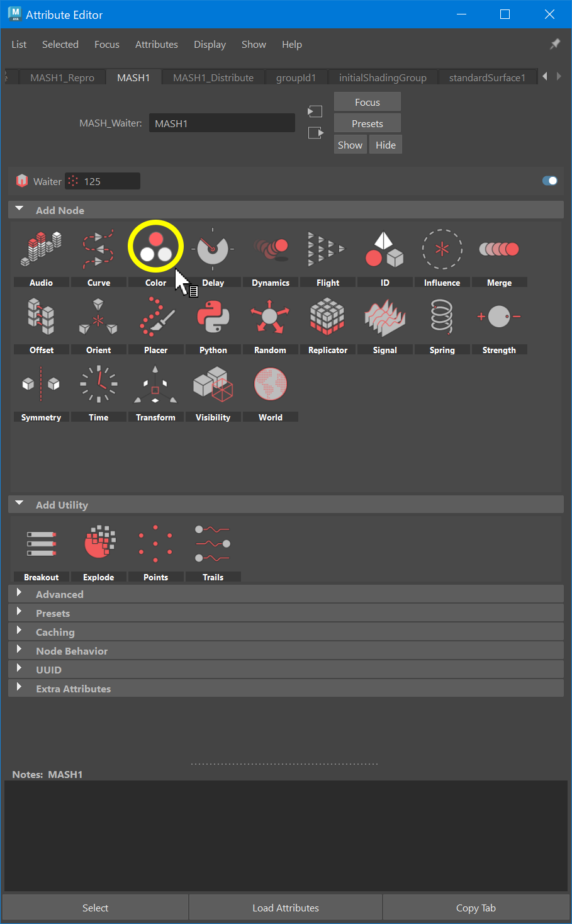Create a Python node
572x924 pixels.
(213, 316)
